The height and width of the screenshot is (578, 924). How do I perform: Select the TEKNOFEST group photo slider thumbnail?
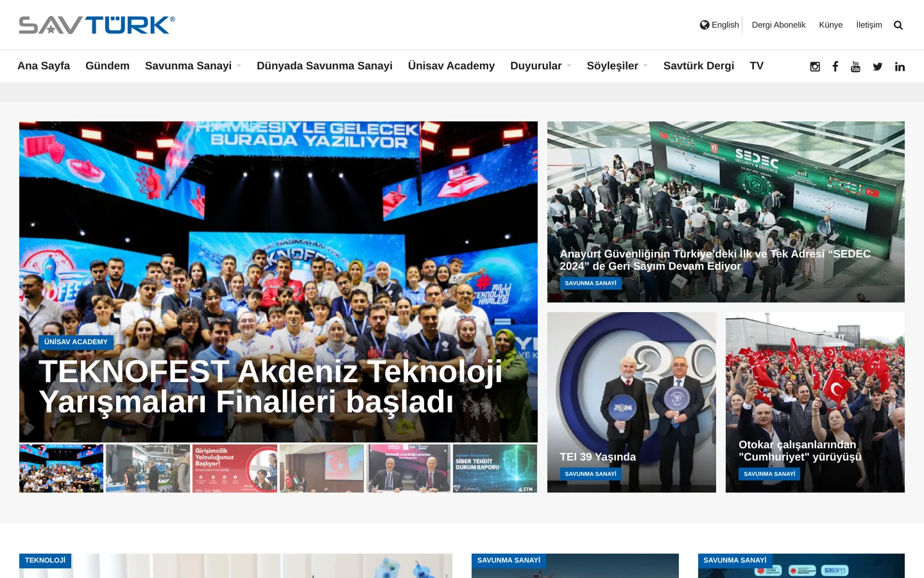(61, 468)
